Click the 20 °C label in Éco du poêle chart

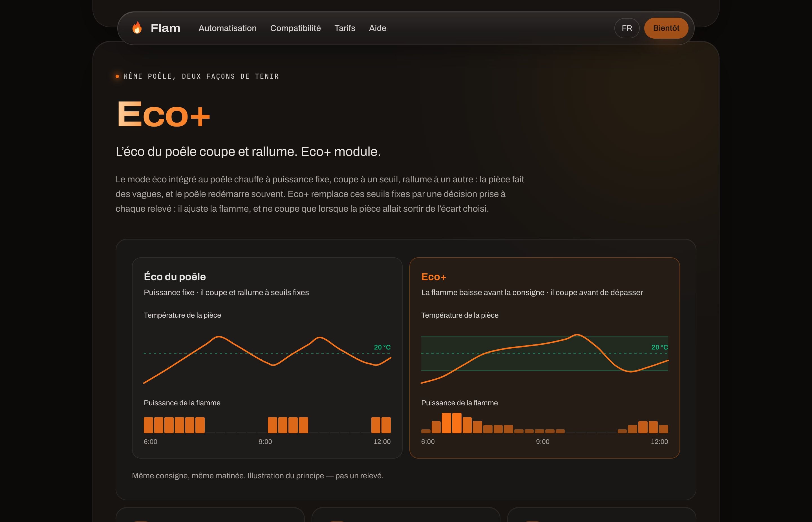click(382, 347)
